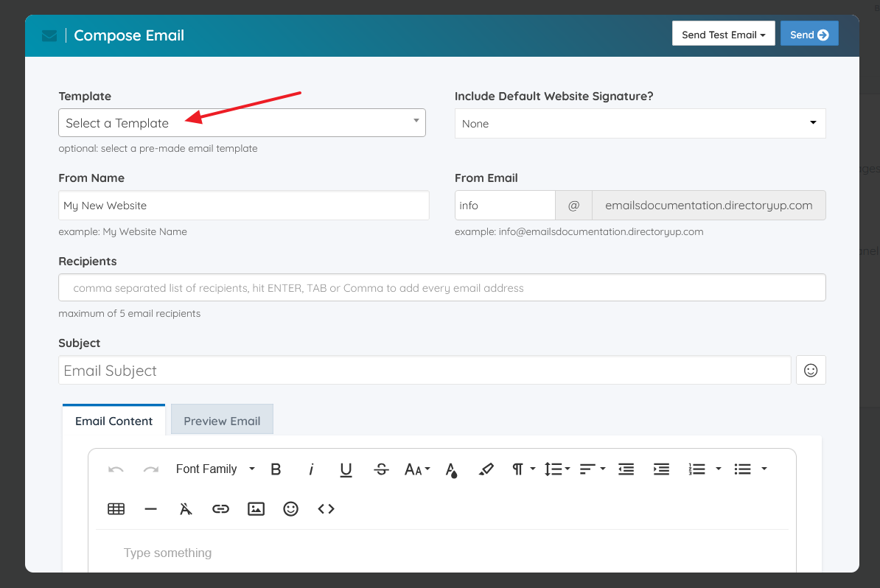Click 'optional: select a pre-made email template' hint
This screenshot has width=880, height=588.
[x=158, y=149]
